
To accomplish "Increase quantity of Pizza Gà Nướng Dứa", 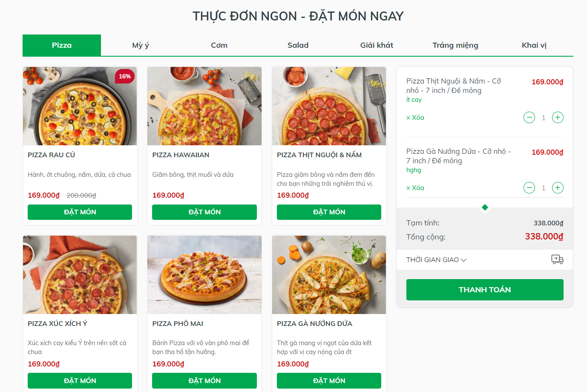I will point(558,187).
